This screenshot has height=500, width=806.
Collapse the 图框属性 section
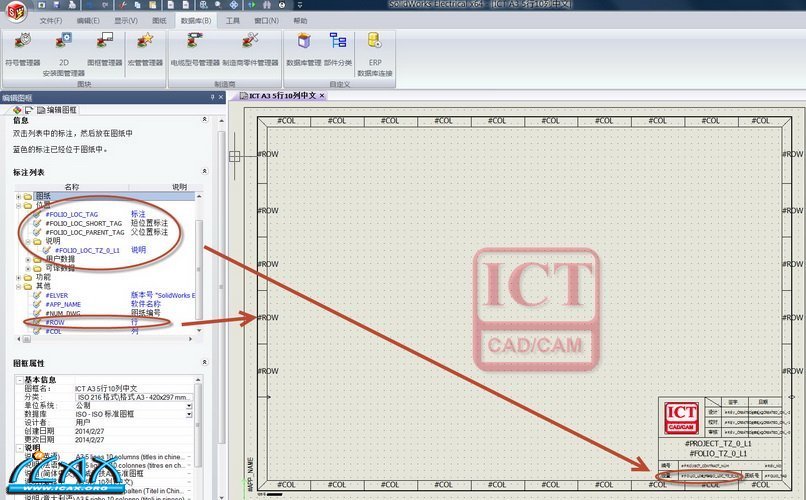coord(205,362)
